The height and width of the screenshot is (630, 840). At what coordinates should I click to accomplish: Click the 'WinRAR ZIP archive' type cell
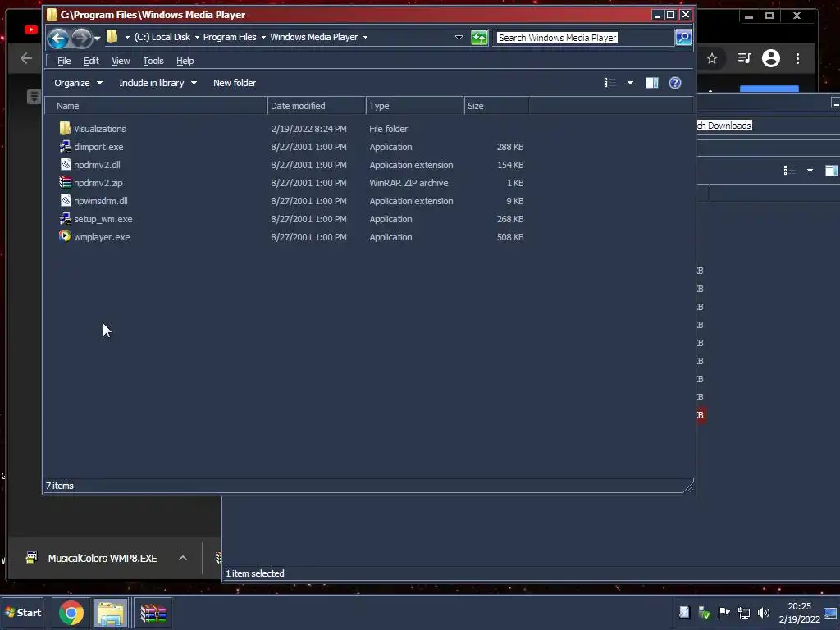coord(409,183)
